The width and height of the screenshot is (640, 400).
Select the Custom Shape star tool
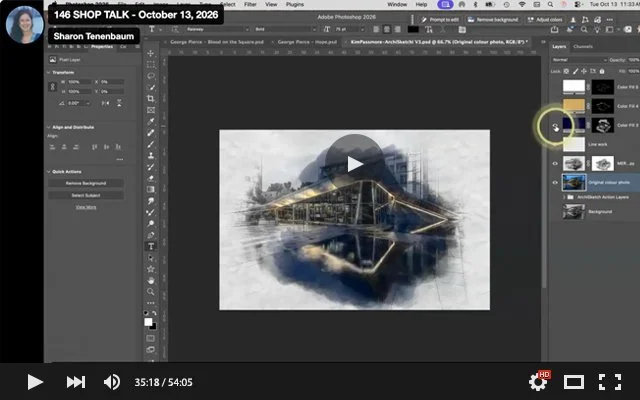(151, 269)
